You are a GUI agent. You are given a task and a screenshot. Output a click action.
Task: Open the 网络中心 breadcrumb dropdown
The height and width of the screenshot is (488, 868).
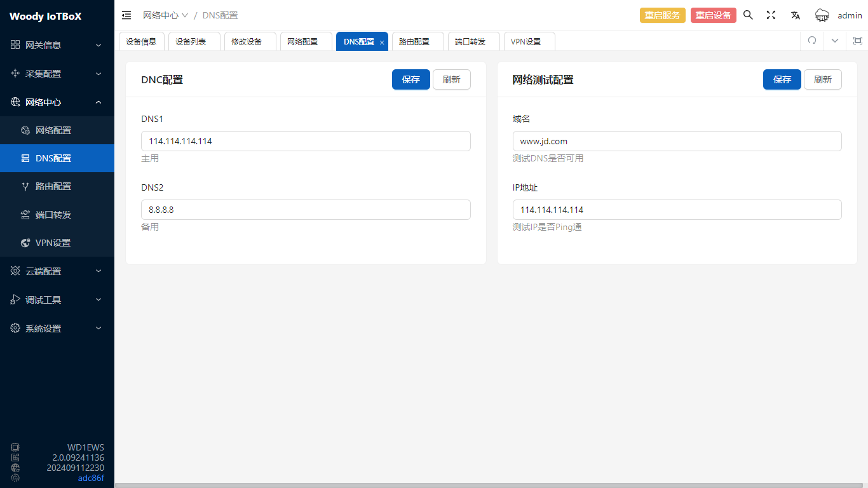tap(165, 15)
